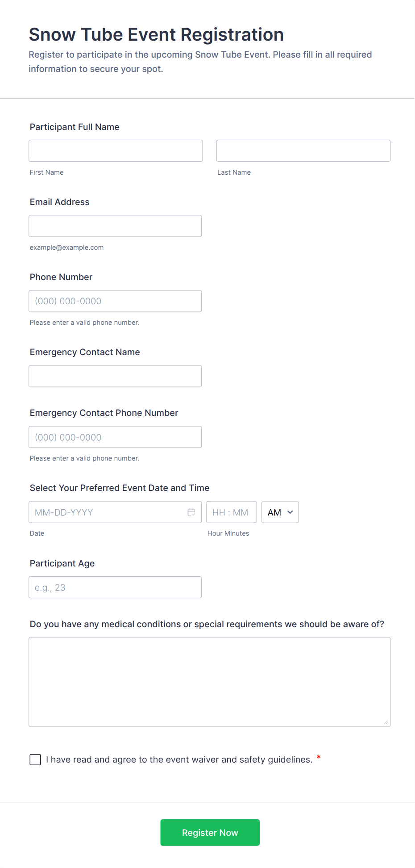Click the Last Name input field
Viewport: 415px width, 868px height.
(x=303, y=151)
